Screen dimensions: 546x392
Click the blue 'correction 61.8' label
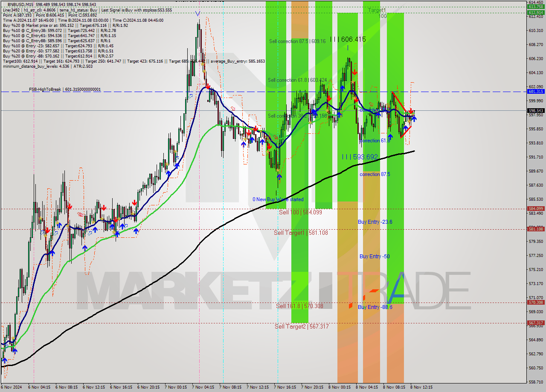(375, 141)
